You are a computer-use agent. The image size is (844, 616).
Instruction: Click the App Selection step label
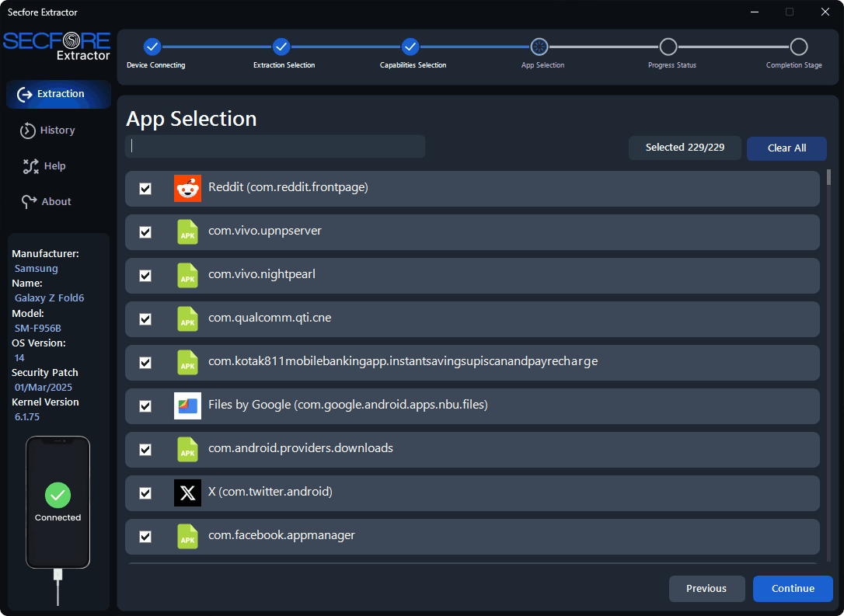542,65
